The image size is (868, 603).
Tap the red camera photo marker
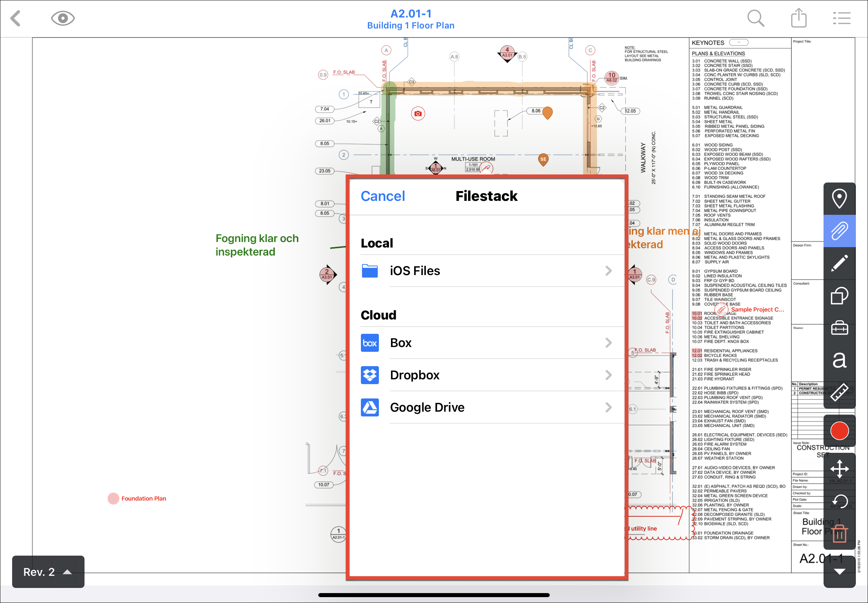coord(418,114)
